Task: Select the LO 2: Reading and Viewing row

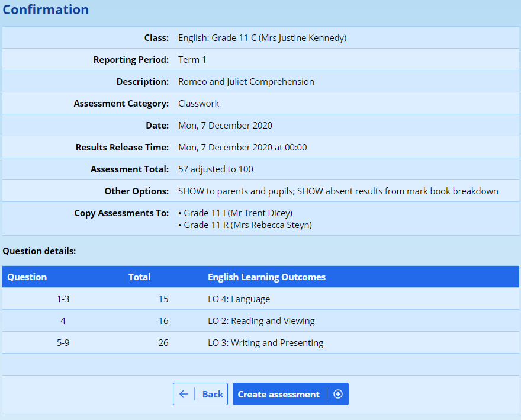Action: coord(261,321)
